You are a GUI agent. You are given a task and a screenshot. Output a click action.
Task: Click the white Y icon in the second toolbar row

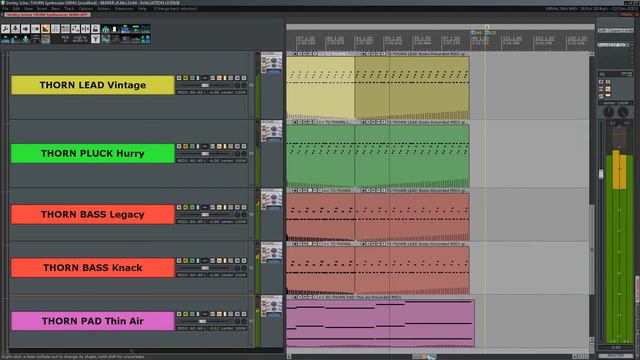(x=96, y=39)
